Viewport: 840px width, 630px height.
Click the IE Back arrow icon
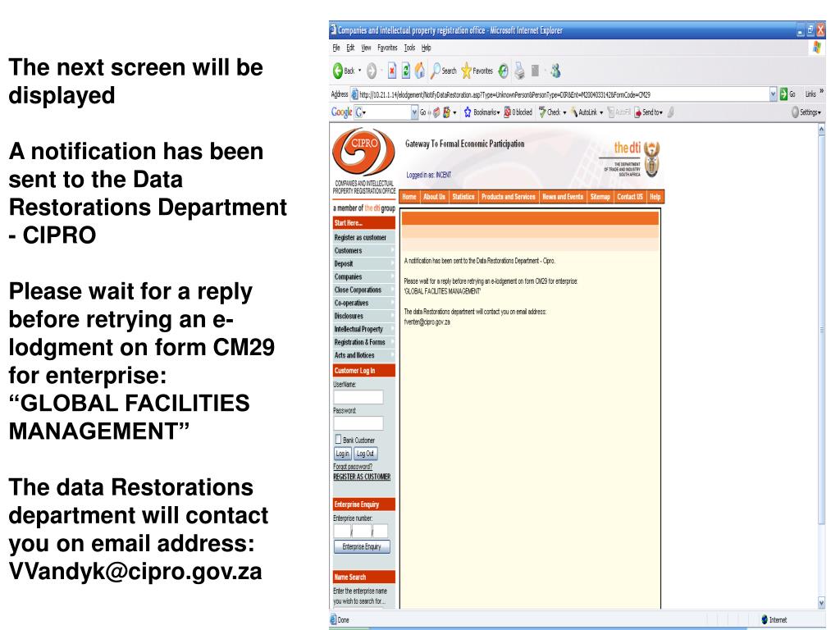[x=338, y=71]
